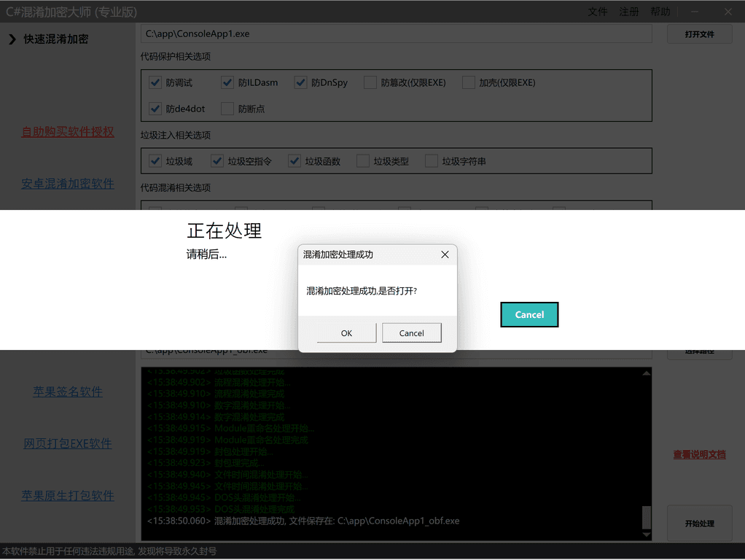Viewport: 745px width, 560px height.
Task: Click the 开始处理 button
Action: 699,524
